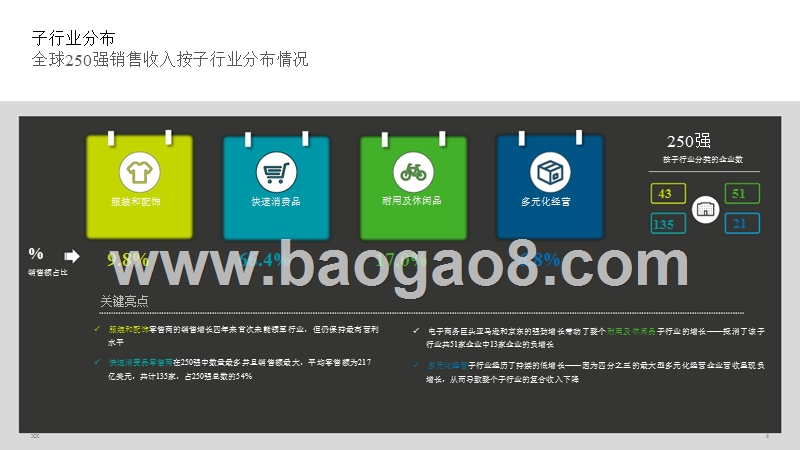Click the bicycle icon on the green card
The image size is (800, 450).
point(413,172)
